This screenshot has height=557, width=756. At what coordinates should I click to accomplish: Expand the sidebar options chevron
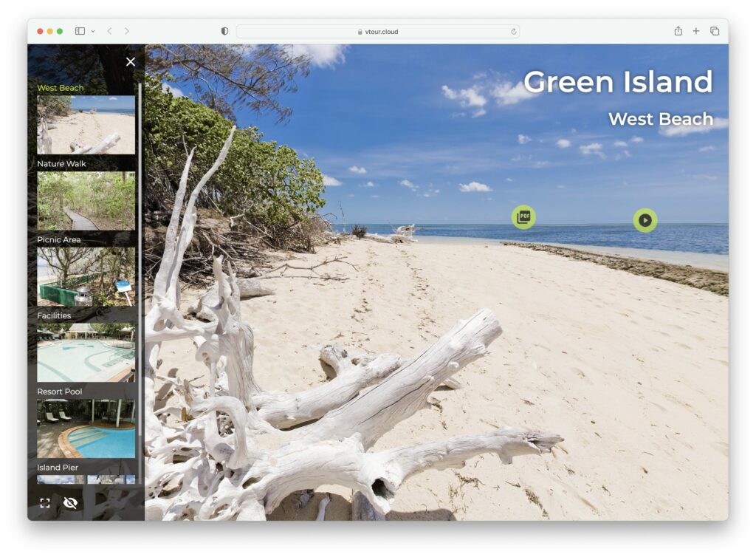coord(93,31)
